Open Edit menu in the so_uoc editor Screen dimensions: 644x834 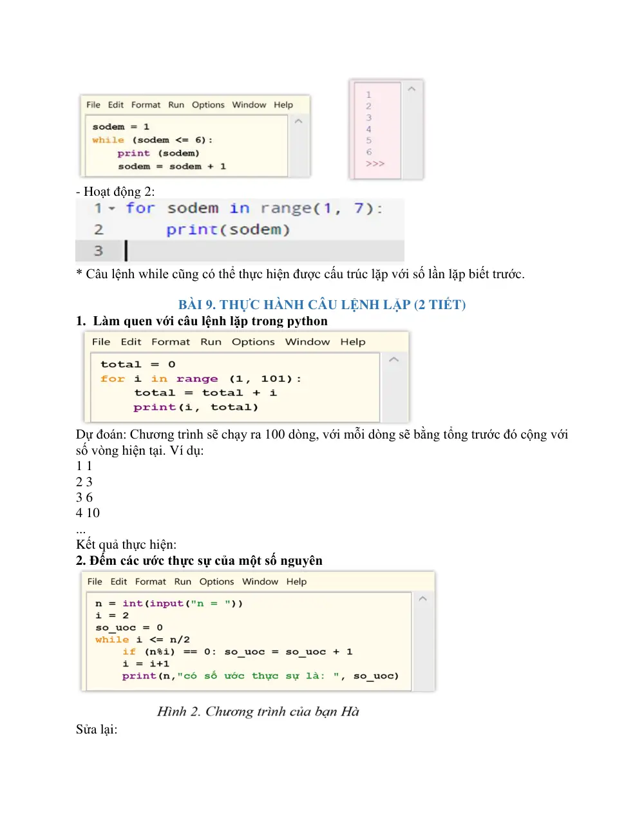tap(118, 582)
